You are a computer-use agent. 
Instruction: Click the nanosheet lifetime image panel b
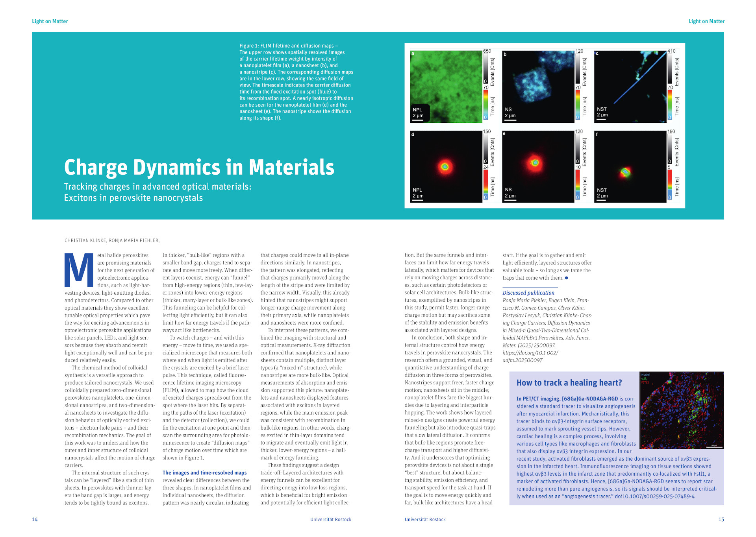pyautogui.click(x=538, y=87)
